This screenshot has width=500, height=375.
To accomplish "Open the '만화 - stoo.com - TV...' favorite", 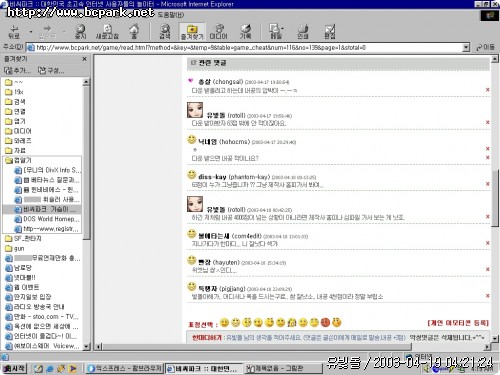I will [42, 317].
